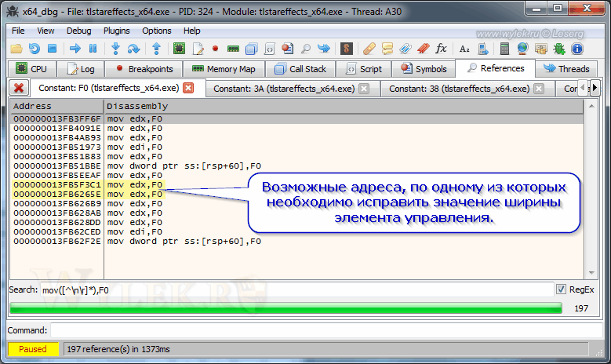This screenshot has width=611, height=364.
Task: Open the File menu
Action: point(18,31)
